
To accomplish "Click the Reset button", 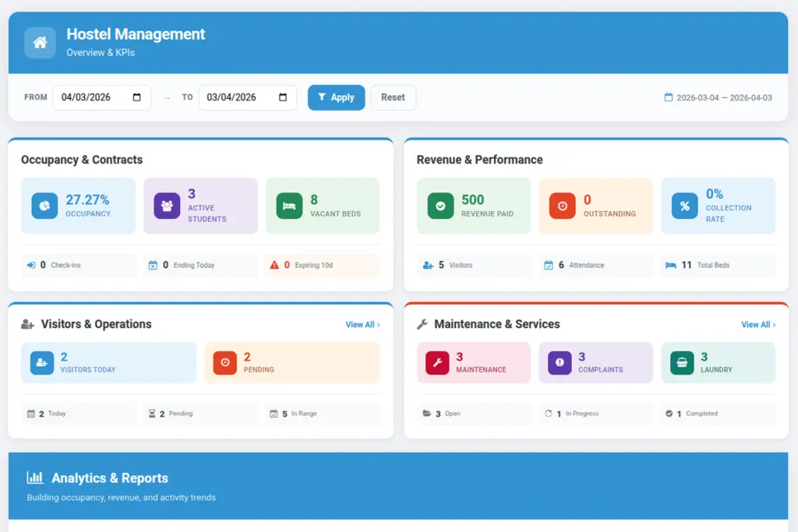I will (x=393, y=97).
